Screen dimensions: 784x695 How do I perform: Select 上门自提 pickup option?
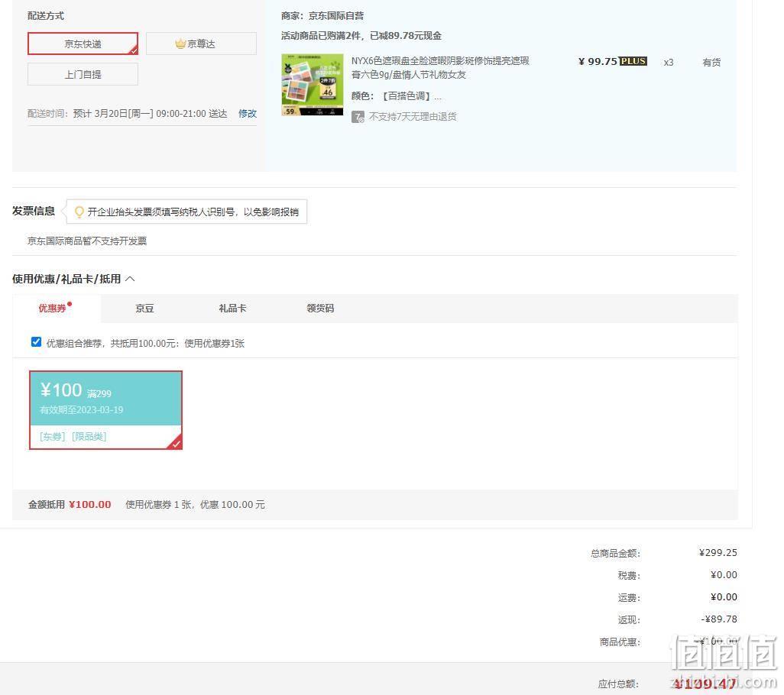click(83, 74)
